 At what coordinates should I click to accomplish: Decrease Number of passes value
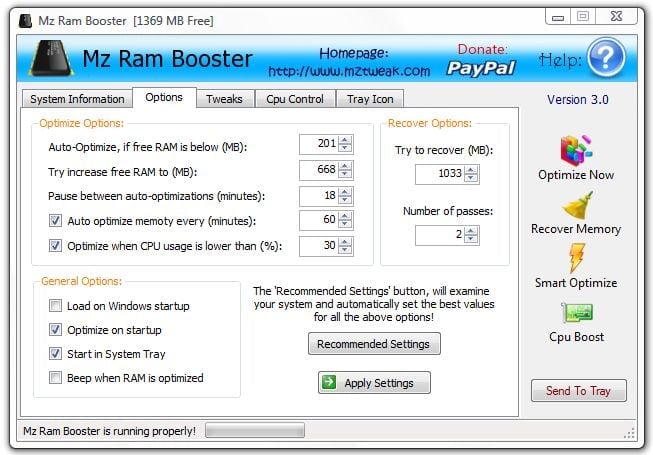[471, 239]
